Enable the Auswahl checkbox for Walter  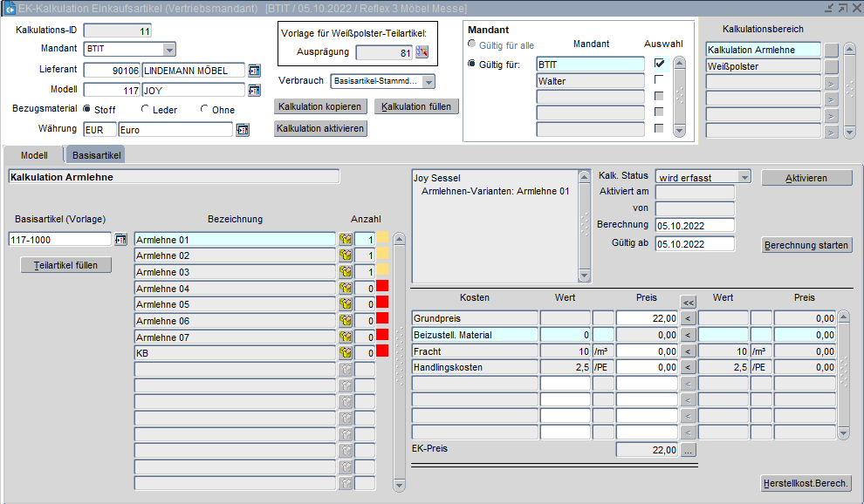[659, 80]
